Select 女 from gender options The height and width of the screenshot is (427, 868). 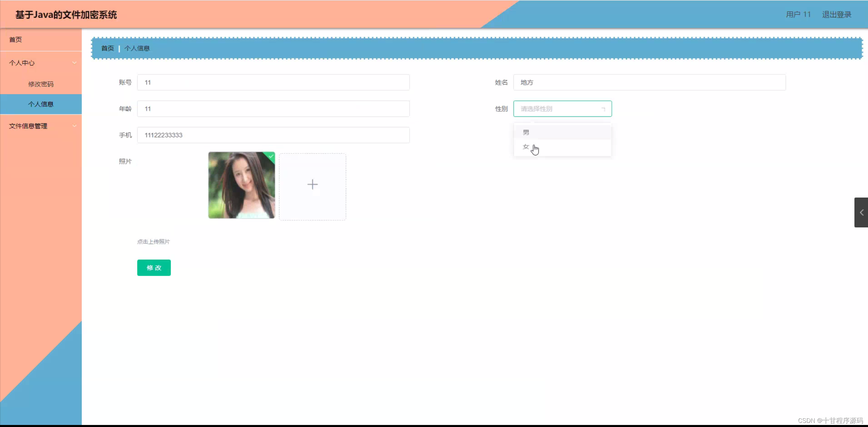526,147
